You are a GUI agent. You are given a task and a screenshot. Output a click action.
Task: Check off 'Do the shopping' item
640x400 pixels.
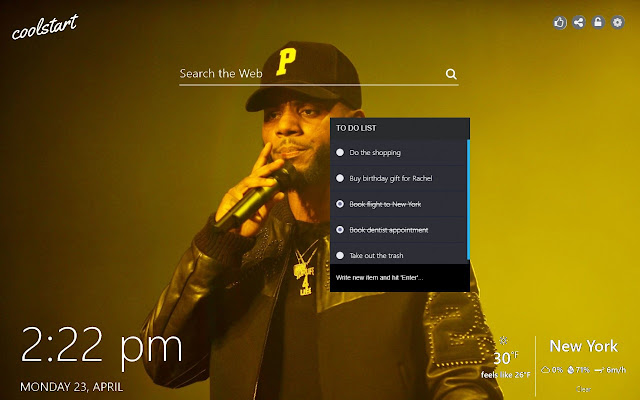[x=340, y=152]
